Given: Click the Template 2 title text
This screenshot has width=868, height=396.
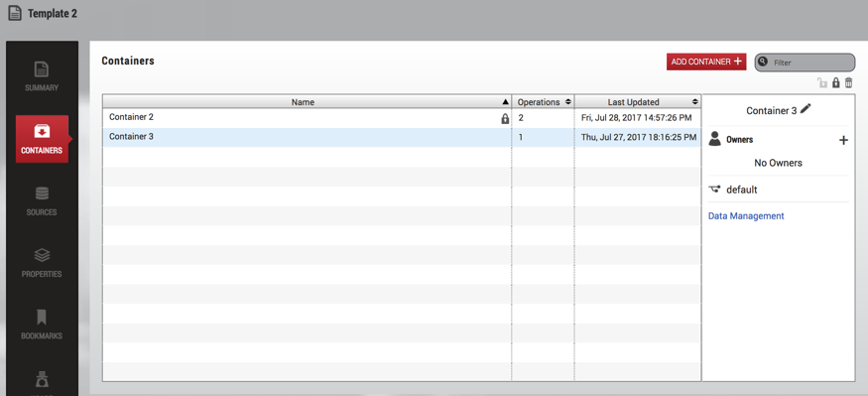Looking at the screenshot, I should (x=53, y=14).
